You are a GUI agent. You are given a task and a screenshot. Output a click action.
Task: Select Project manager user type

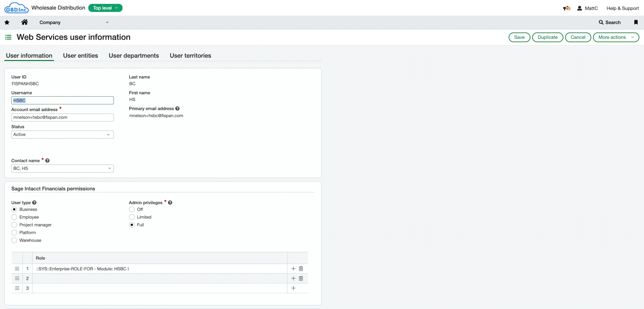(x=14, y=225)
